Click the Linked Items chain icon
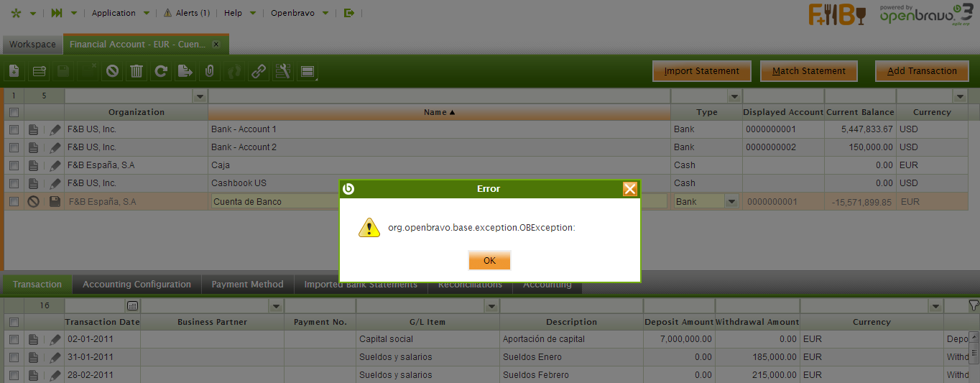The height and width of the screenshot is (383, 980). click(x=259, y=71)
